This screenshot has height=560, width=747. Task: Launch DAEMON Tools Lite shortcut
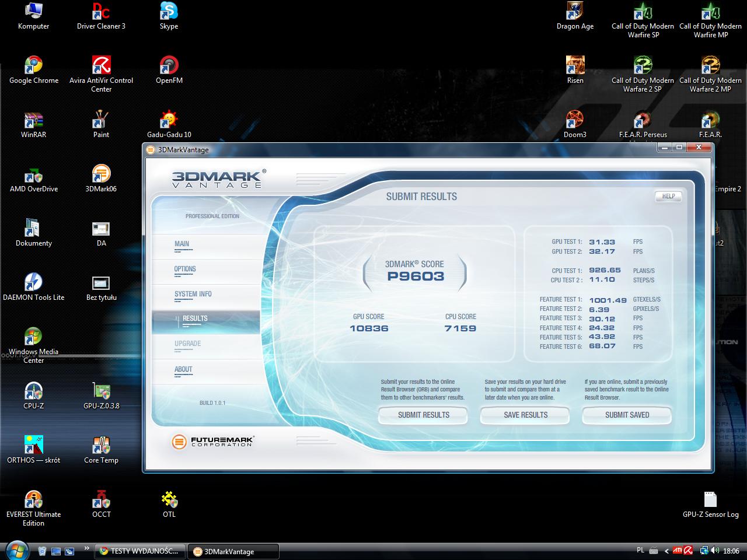click(33, 288)
